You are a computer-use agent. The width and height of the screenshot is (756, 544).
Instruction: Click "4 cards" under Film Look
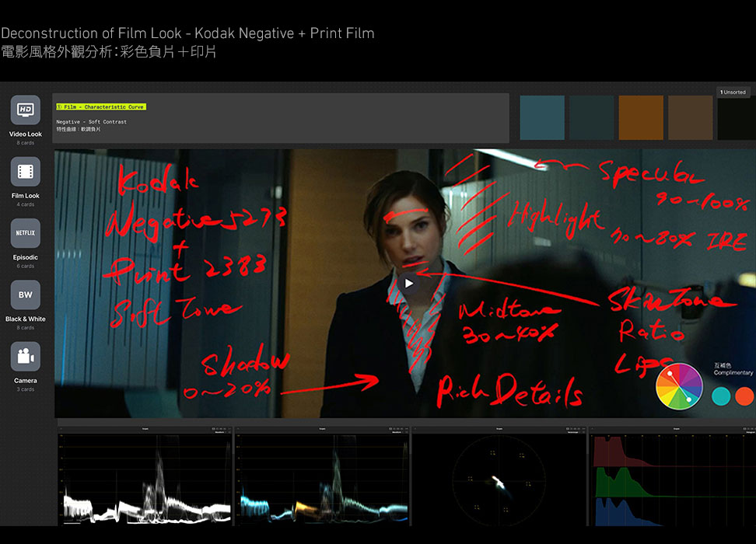click(26, 204)
